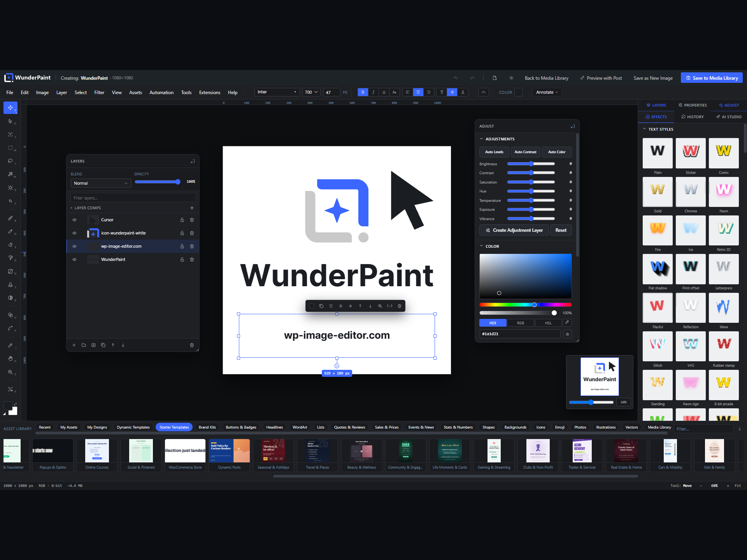This screenshot has height=560, width=747.
Task: Select the Clone Stamp tool
Action: click(11, 285)
